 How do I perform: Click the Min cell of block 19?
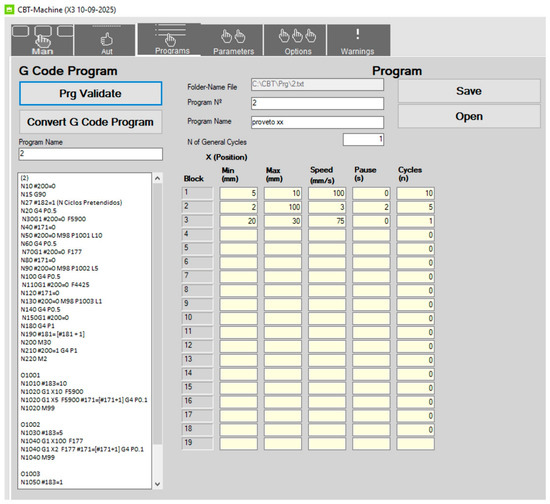coord(239,444)
